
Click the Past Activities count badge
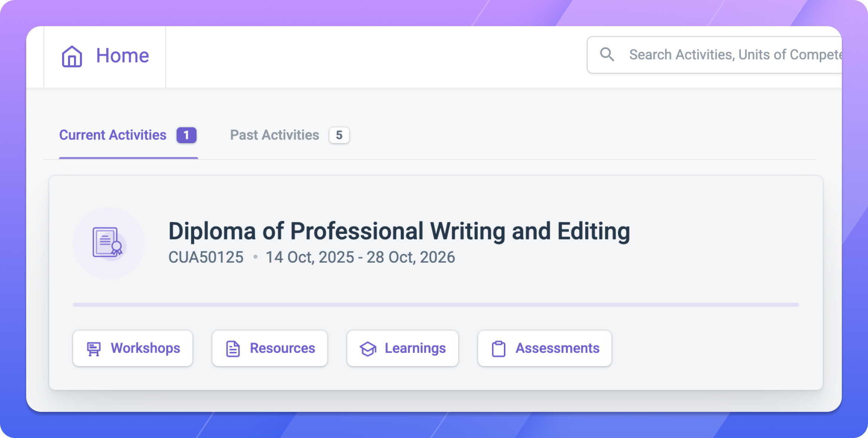[x=339, y=135]
